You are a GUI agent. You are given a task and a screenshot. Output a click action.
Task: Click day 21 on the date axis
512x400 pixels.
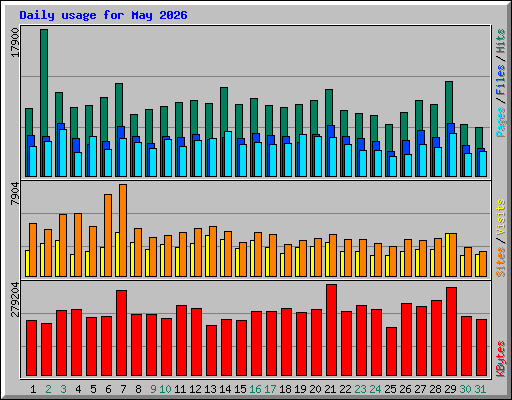coord(330,389)
